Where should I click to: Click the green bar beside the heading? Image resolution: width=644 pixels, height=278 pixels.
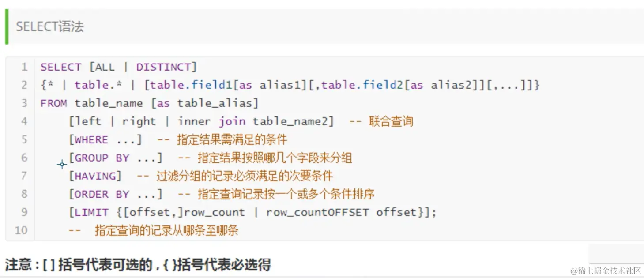point(7,27)
